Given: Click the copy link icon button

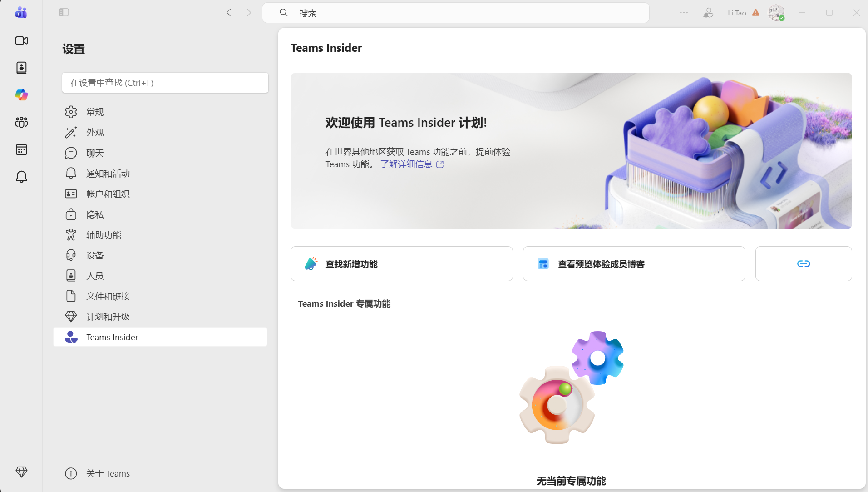Looking at the screenshot, I should tap(804, 264).
